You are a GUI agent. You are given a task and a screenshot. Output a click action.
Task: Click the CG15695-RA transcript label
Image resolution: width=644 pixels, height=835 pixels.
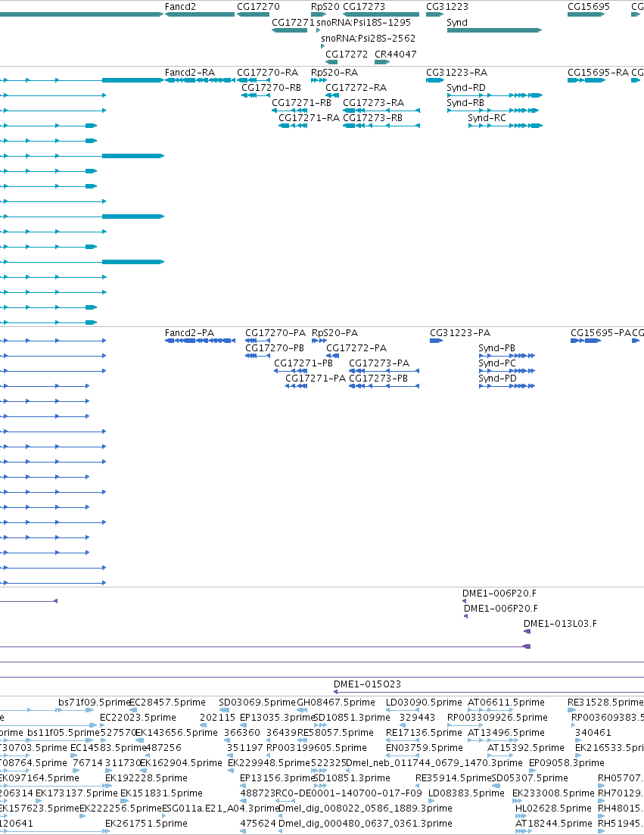599,73
